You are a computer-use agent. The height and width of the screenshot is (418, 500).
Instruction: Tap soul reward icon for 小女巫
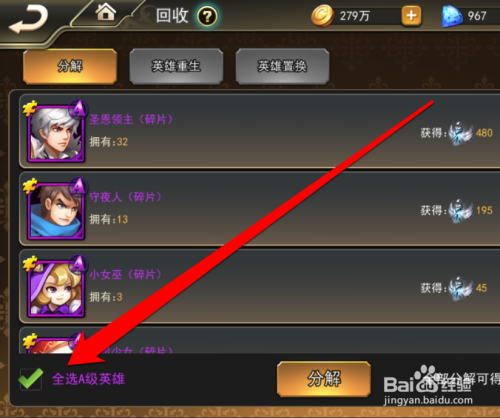461,288
